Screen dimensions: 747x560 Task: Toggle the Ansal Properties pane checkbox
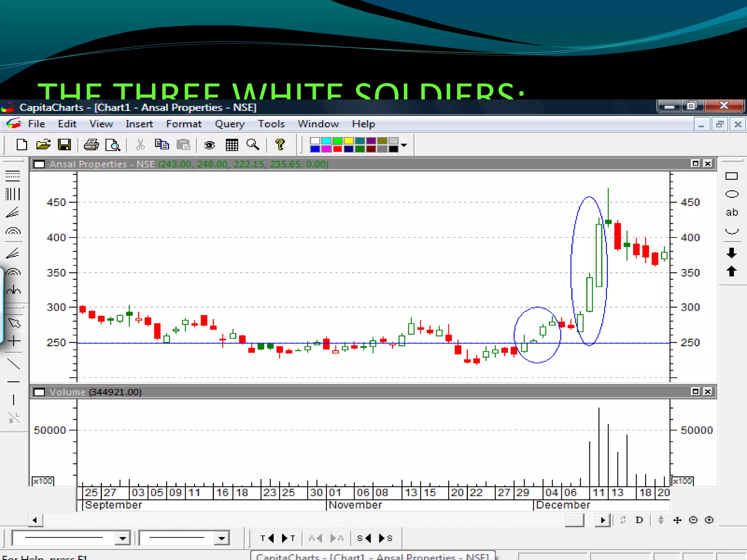pyautogui.click(x=39, y=164)
